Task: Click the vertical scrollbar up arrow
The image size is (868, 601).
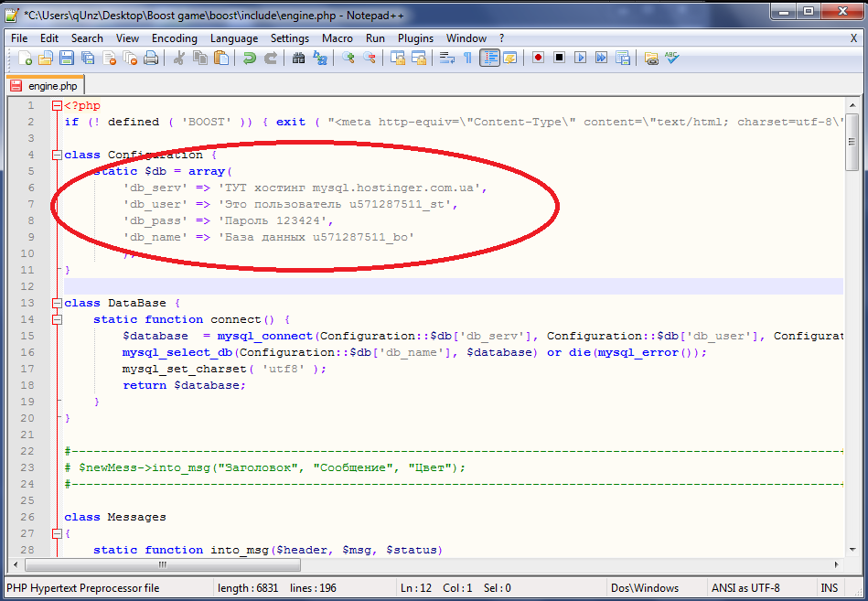Action: tap(852, 104)
